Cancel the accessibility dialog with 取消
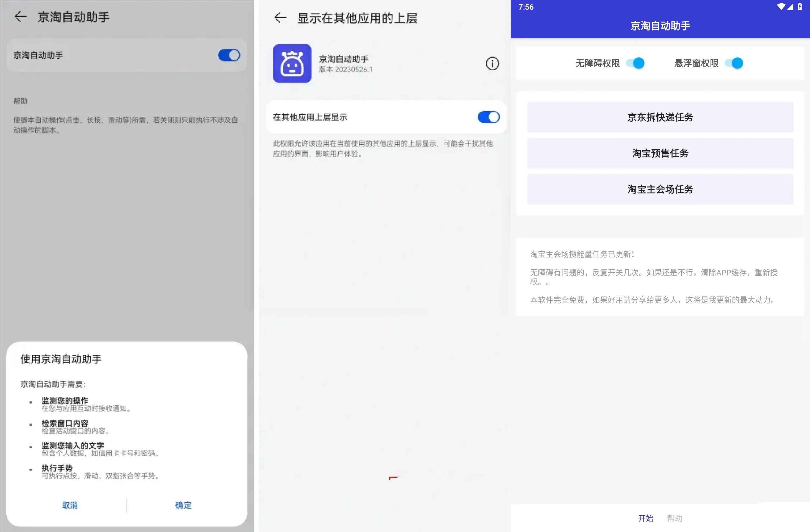This screenshot has width=810, height=532. (x=70, y=505)
